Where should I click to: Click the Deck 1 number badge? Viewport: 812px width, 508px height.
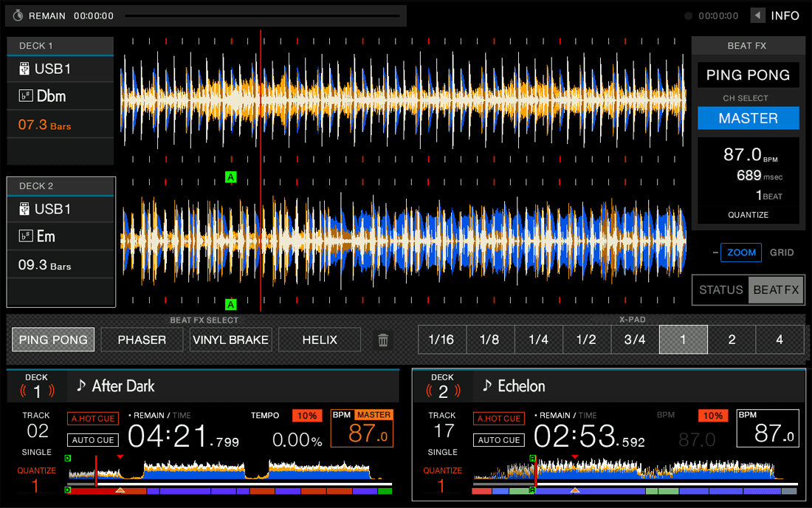click(x=37, y=391)
